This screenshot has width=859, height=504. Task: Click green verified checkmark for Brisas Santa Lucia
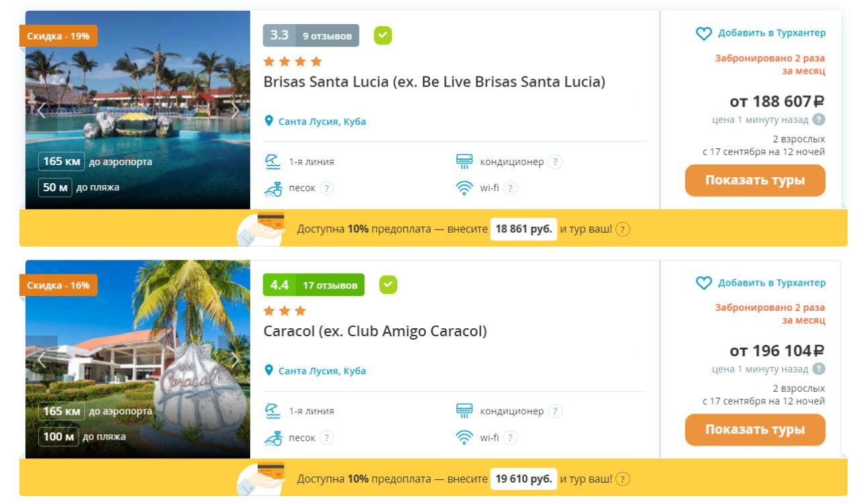[x=383, y=36]
